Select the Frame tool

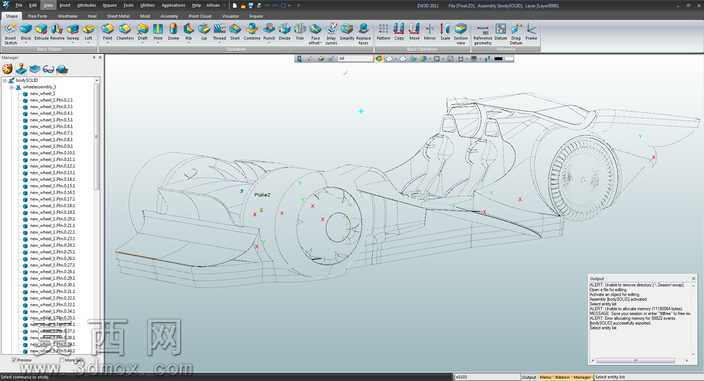coord(531,32)
